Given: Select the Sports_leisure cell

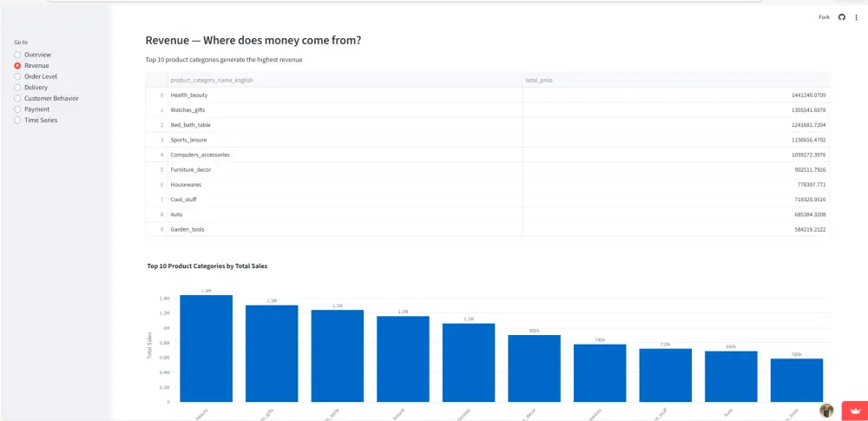Looking at the screenshot, I should (345, 140).
